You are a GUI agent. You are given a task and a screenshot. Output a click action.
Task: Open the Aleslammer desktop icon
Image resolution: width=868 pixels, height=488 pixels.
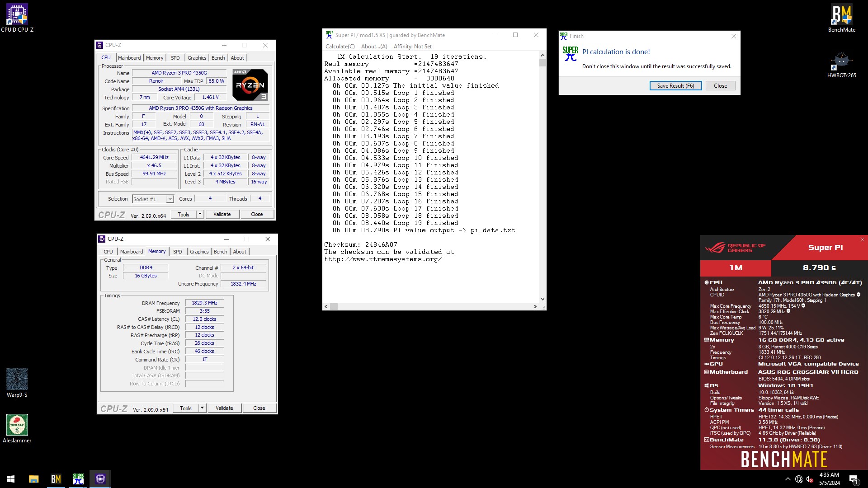[17, 428]
